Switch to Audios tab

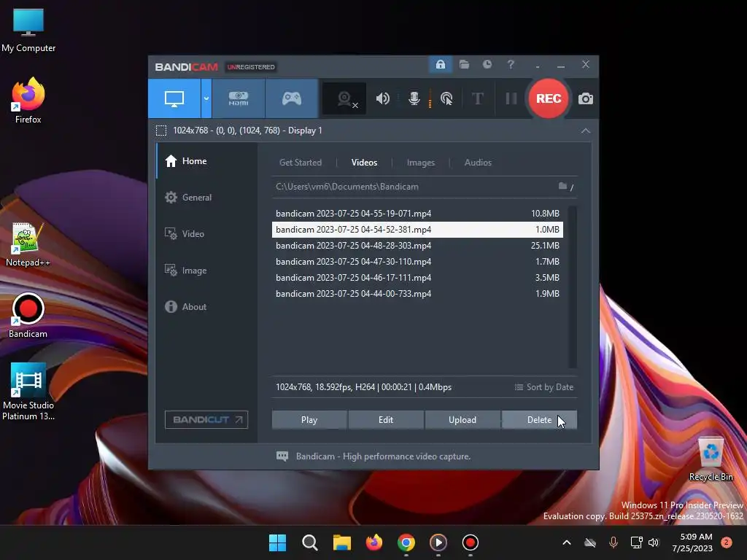click(x=478, y=163)
